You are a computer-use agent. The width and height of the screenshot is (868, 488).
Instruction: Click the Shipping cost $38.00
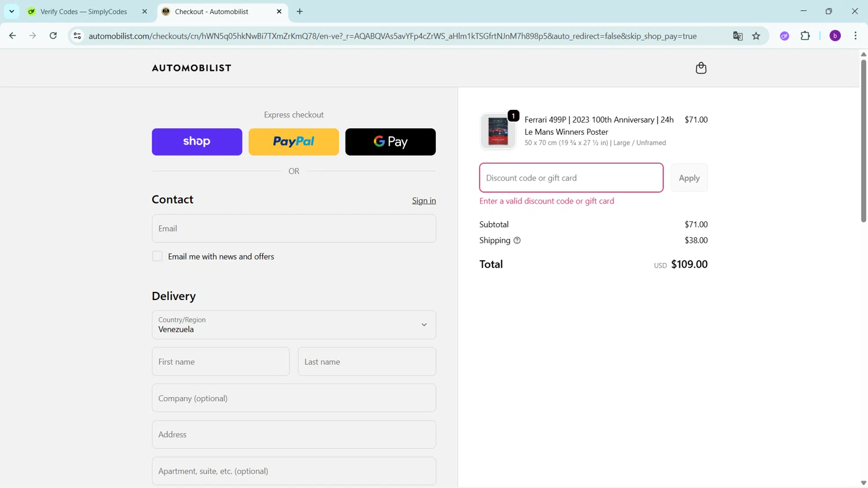pos(696,241)
